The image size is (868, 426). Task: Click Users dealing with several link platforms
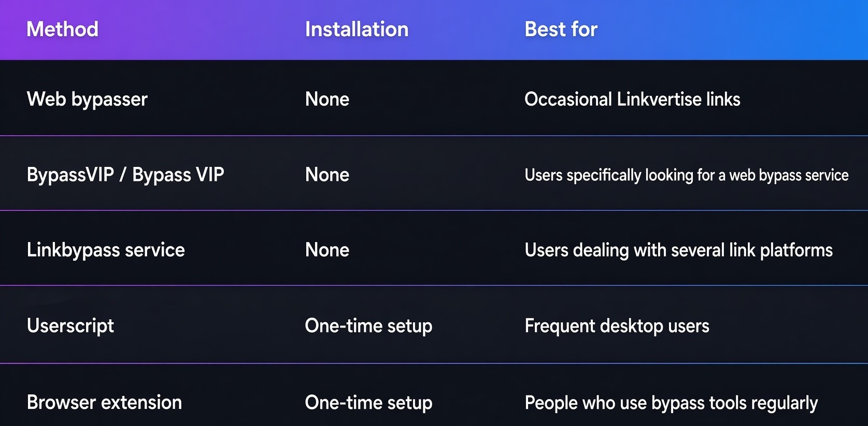[x=678, y=250]
